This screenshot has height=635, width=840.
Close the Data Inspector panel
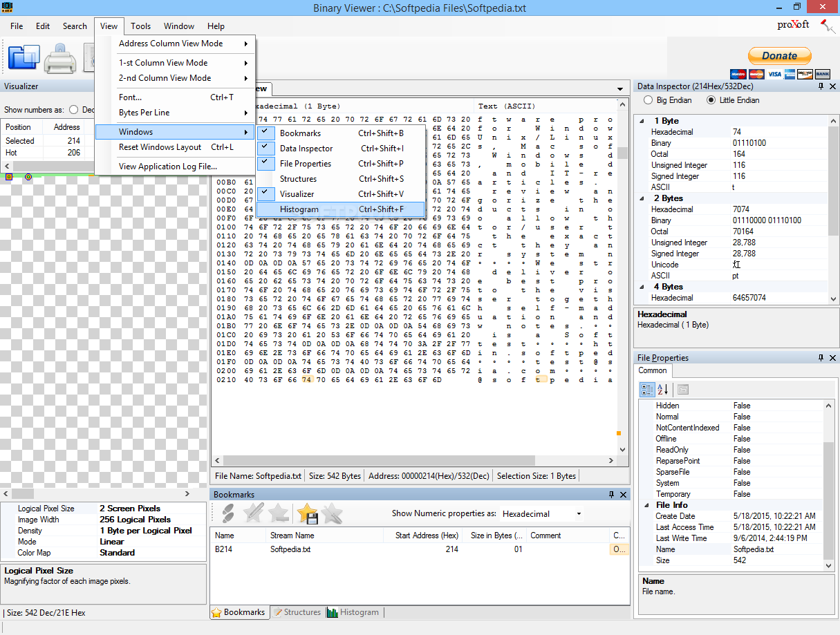(x=832, y=86)
